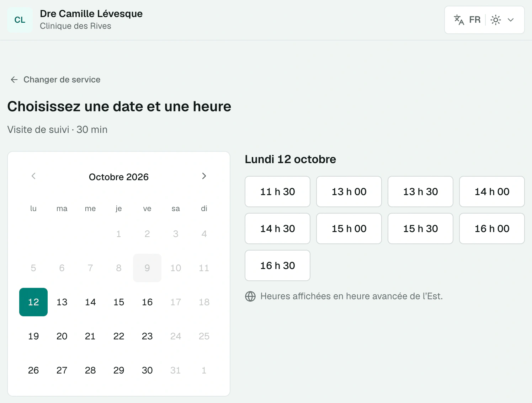Click the CL avatar badge

click(20, 20)
